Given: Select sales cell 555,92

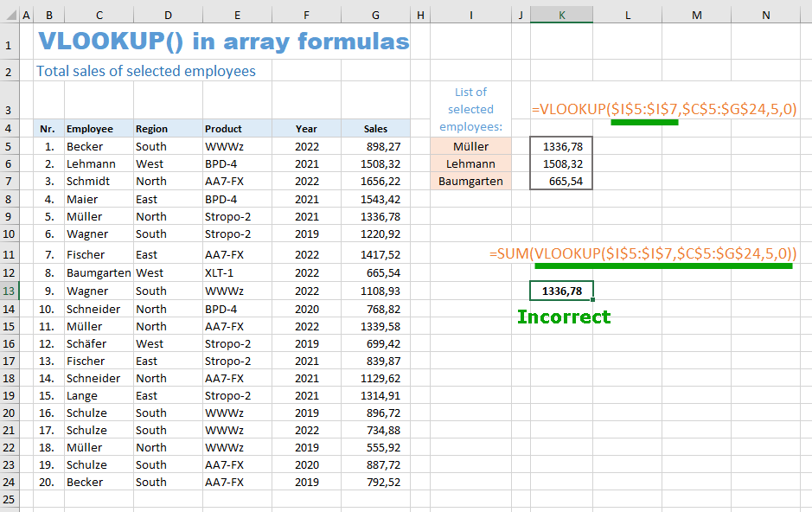Looking at the screenshot, I should 375,447.
